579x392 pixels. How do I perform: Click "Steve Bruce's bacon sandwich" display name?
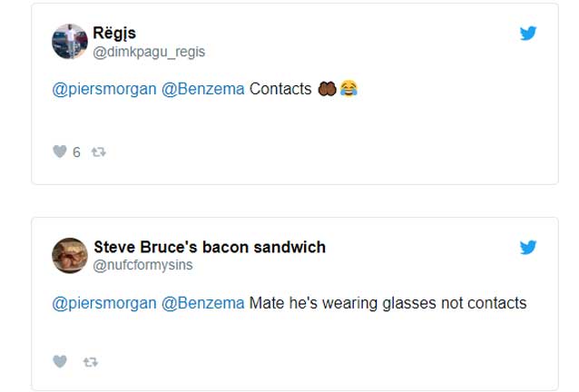tap(210, 247)
